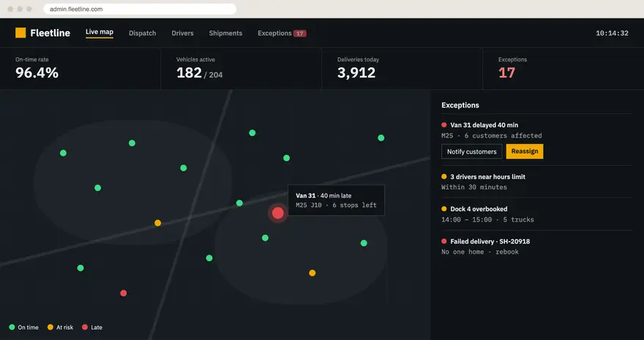Viewport: 644px width, 340px height.
Task: Click 'No one home · rebook' text
Action: tap(480, 252)
